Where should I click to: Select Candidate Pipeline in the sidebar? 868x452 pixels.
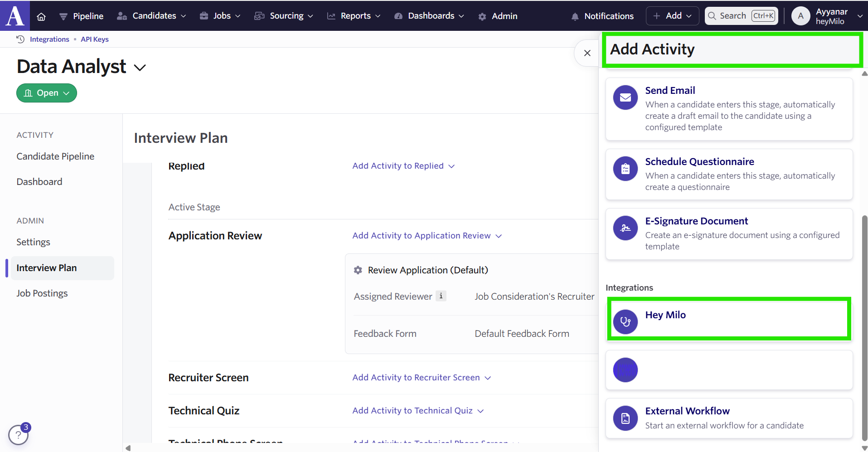55,156
